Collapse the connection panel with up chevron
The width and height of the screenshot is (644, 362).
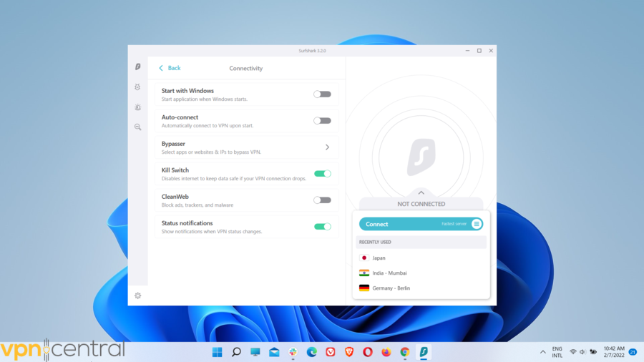pyautogui.click(x=421, y=192)
